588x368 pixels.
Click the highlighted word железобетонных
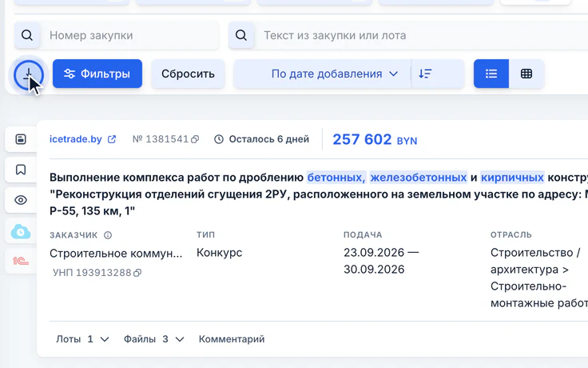pos(419,178)
